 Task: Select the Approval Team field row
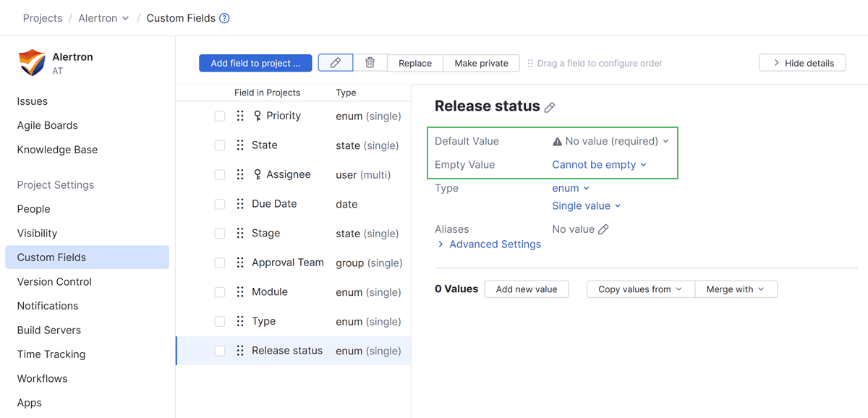(x=288, y=263)
